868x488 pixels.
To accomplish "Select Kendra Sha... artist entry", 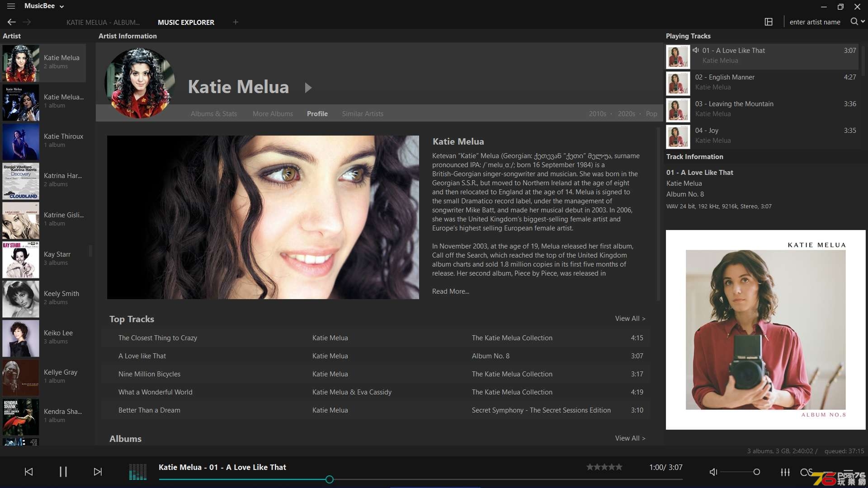I will 44,417.
